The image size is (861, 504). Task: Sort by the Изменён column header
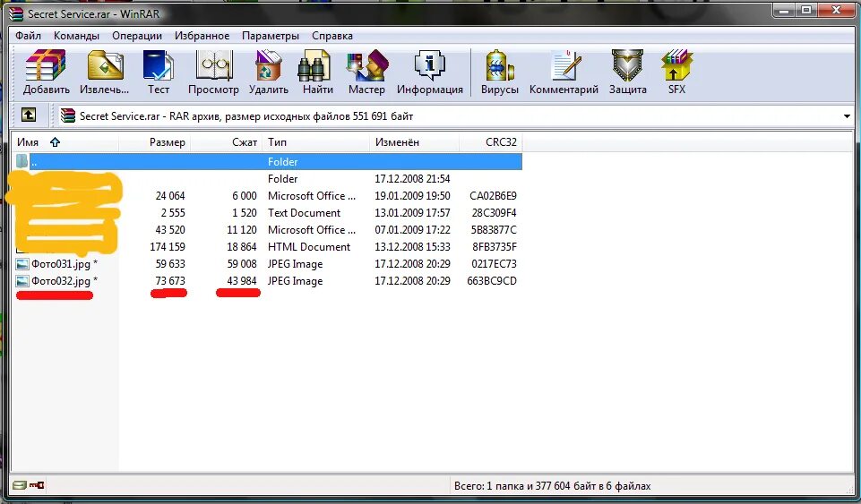pos(414,142)
